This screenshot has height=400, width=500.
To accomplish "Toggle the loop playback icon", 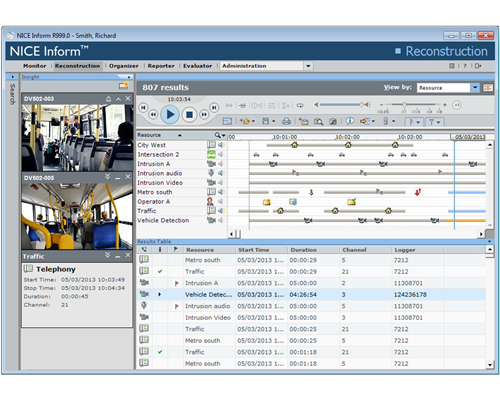I will coord(300,105).
